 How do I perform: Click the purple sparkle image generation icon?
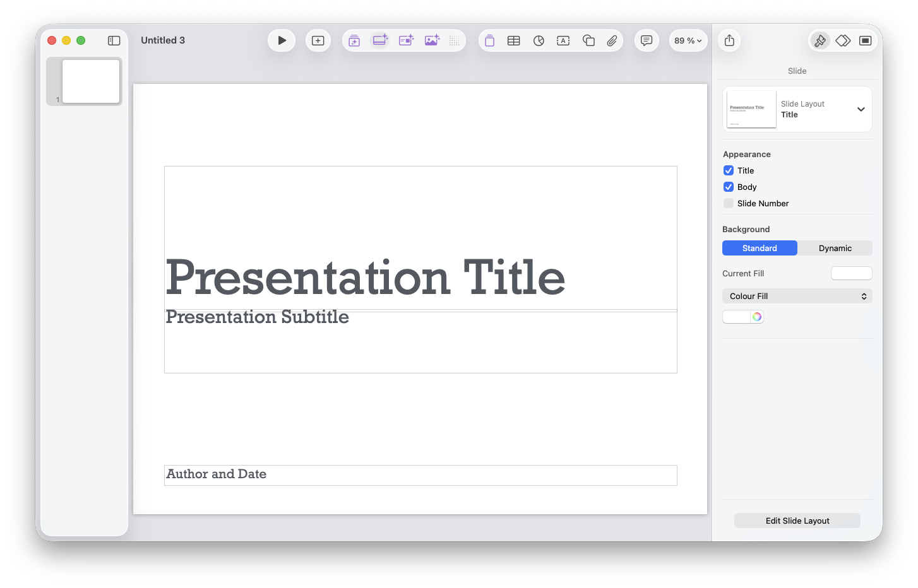(432, 40)
